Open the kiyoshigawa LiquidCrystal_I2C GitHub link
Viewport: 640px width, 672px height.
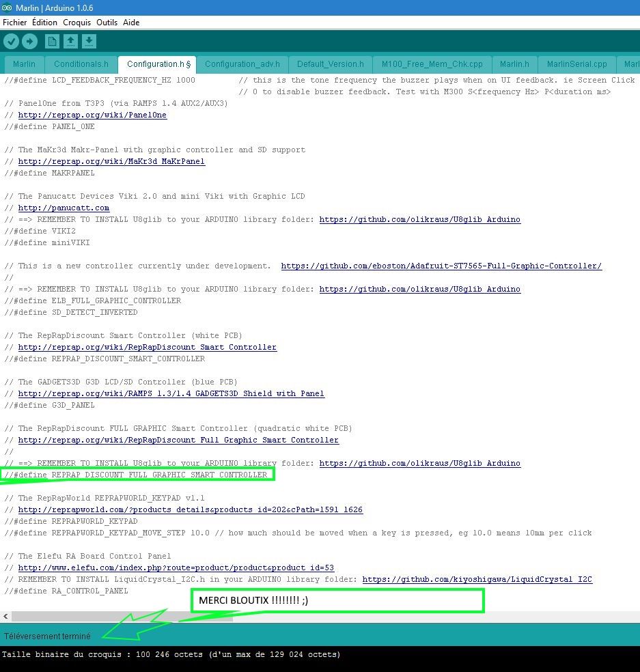coord(477,579)
